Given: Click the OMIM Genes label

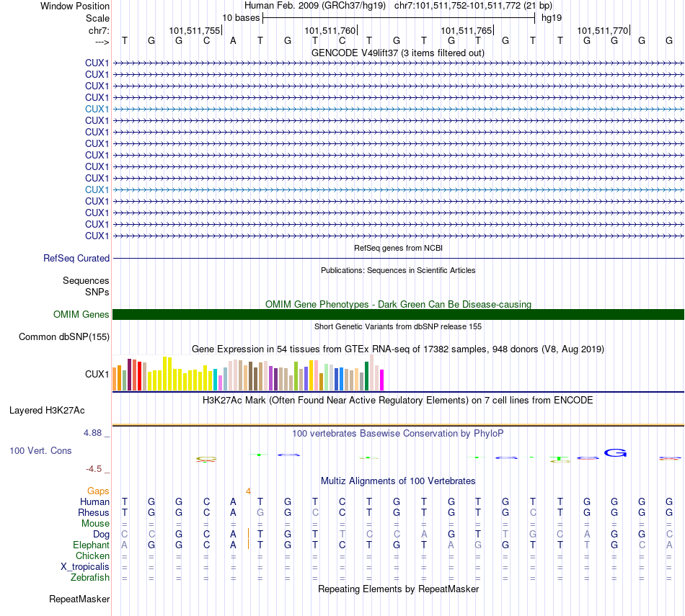Looking at the screenshot, I should pos(81,314).
